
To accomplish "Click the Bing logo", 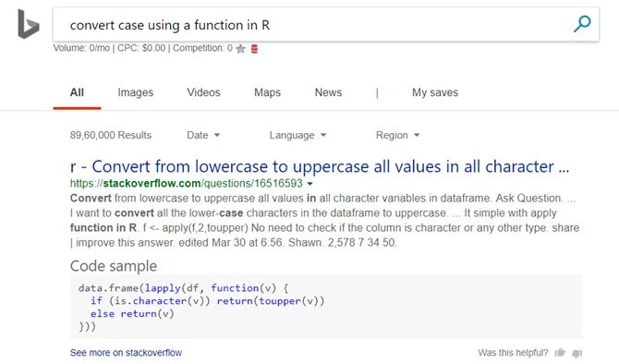I will [x=29, y=24].
